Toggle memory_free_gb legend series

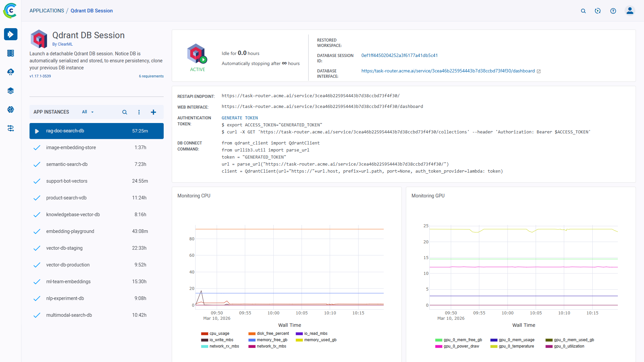tap(268, 340)
